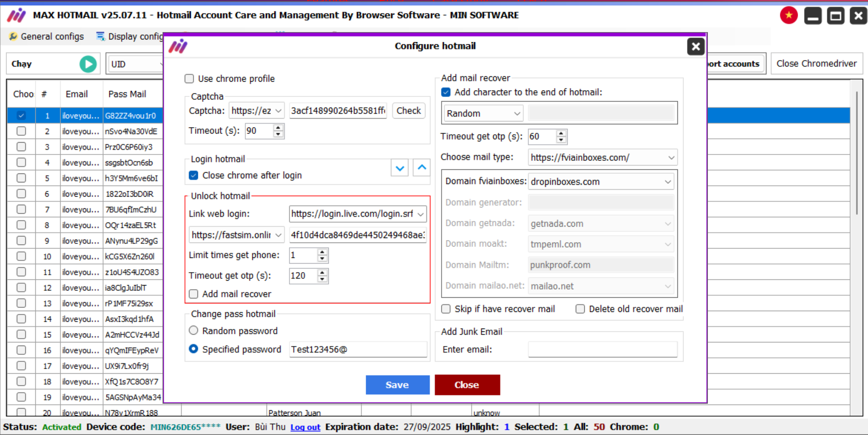The width and height of the screenshot is (868, 435).
Task: Decrease Captcha Timeout with down spinner
Action: [278, 134]
